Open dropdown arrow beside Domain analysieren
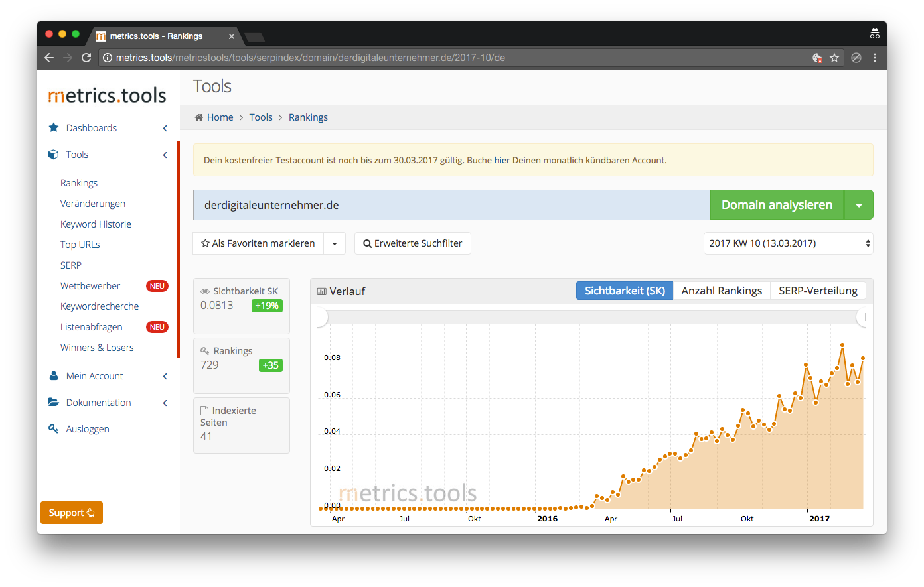This screenshot has height=587, width=924. pyautogui.click(x=859, y=205)
